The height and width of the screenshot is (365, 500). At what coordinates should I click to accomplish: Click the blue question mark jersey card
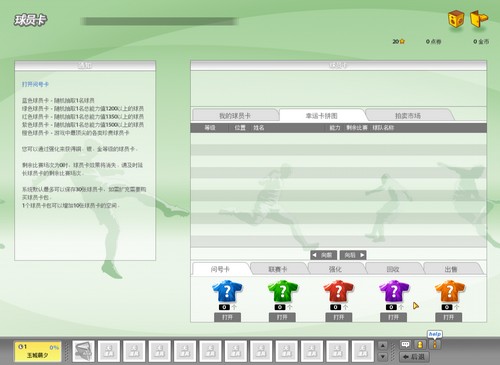227,291
